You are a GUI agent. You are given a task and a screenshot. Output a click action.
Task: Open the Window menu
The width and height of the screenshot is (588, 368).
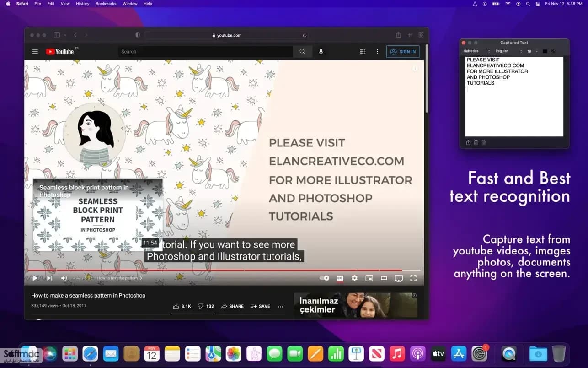(x=130, y=4)
